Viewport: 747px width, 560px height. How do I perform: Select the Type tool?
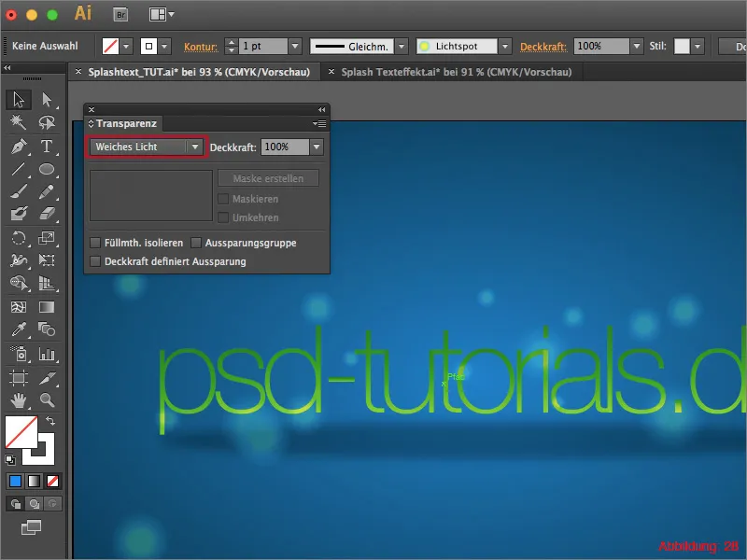point(47,147)
